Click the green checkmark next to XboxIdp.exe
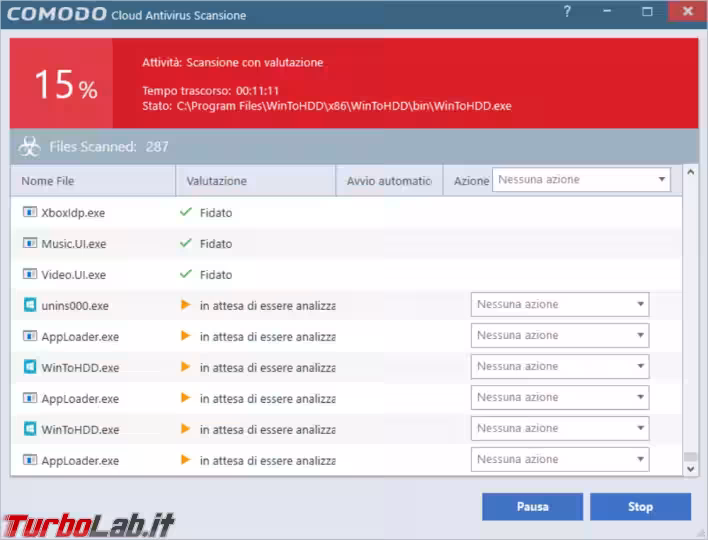This screenshot has height=540, width=708. click(x=186, y=212)
